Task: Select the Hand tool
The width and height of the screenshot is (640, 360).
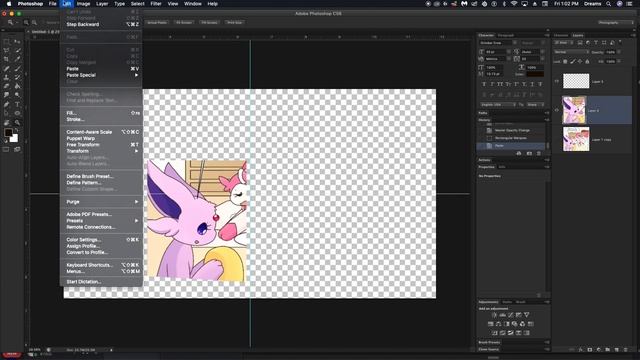Action: pyautogui.click(x=7, y=122)
